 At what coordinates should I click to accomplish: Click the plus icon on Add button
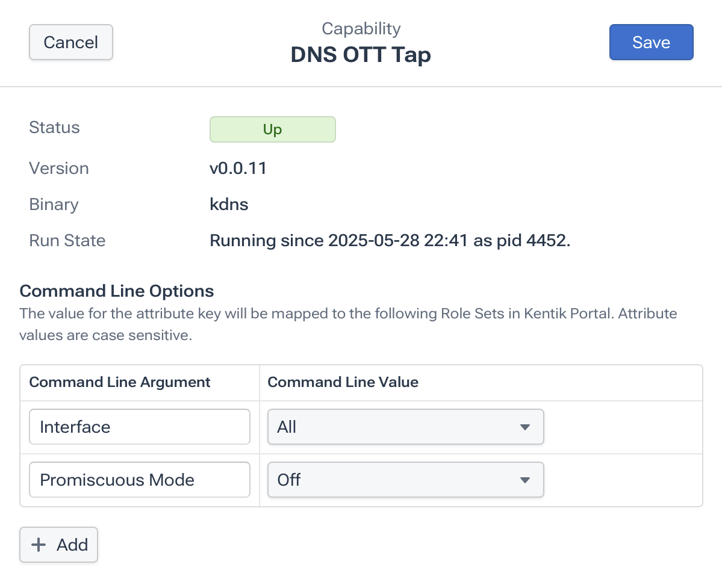click(39, 545)
